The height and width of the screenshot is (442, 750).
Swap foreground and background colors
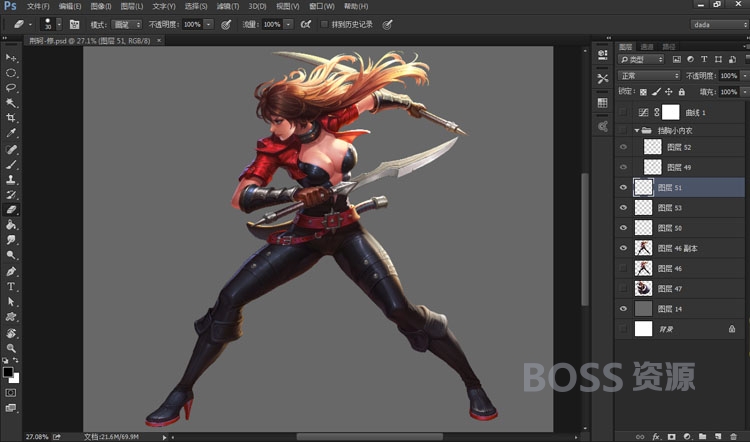click(16, 360)
